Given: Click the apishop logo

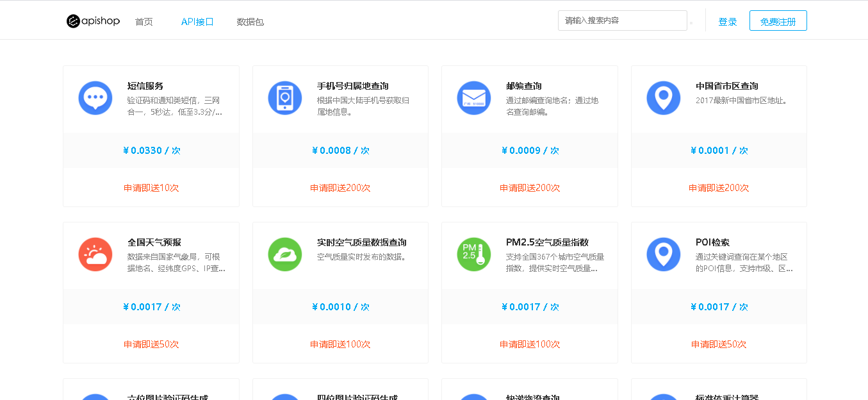Looking at the screenshot, I should point(93,21).
